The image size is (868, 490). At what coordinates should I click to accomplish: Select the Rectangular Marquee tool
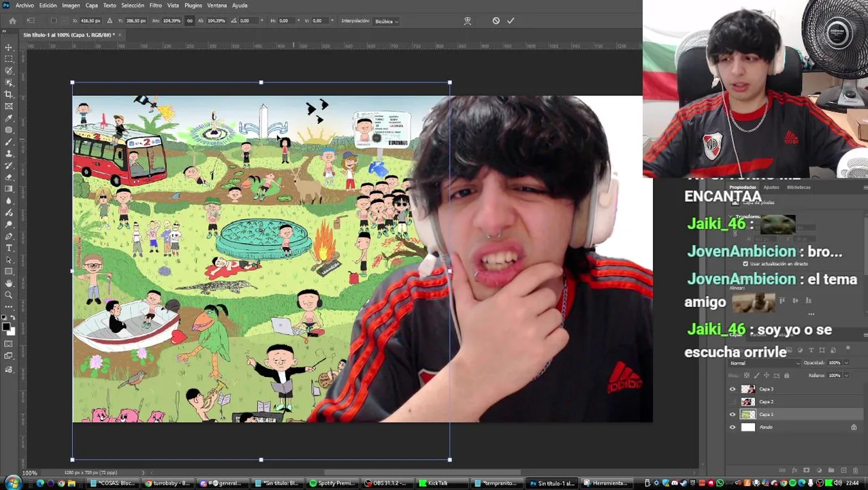point(9,59)
